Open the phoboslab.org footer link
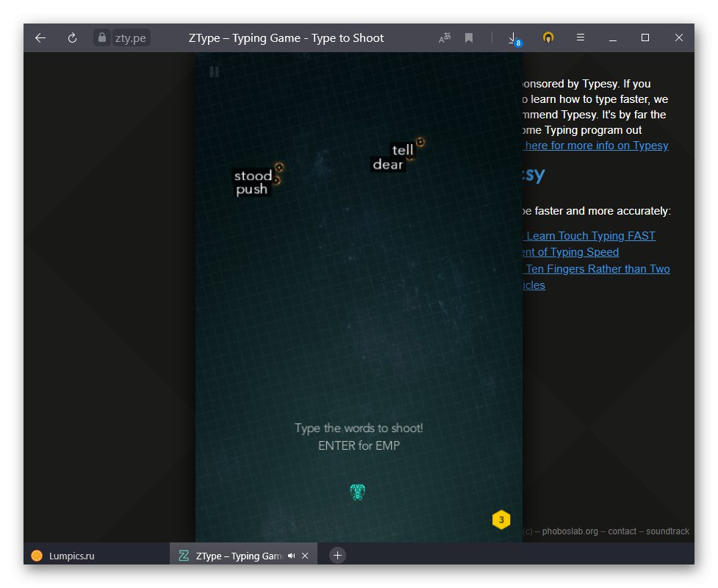Image resolution: width=718 pixels, height=588 pixels. tap(570, 531)
